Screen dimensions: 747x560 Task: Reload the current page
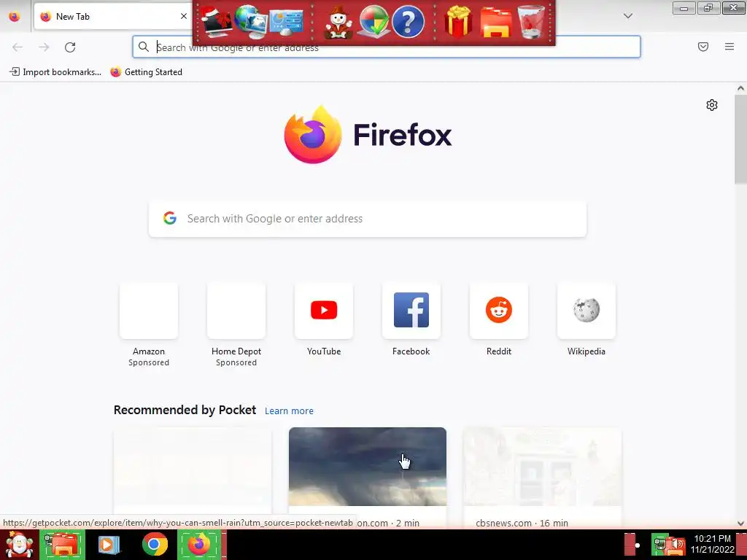coord(70,47)
